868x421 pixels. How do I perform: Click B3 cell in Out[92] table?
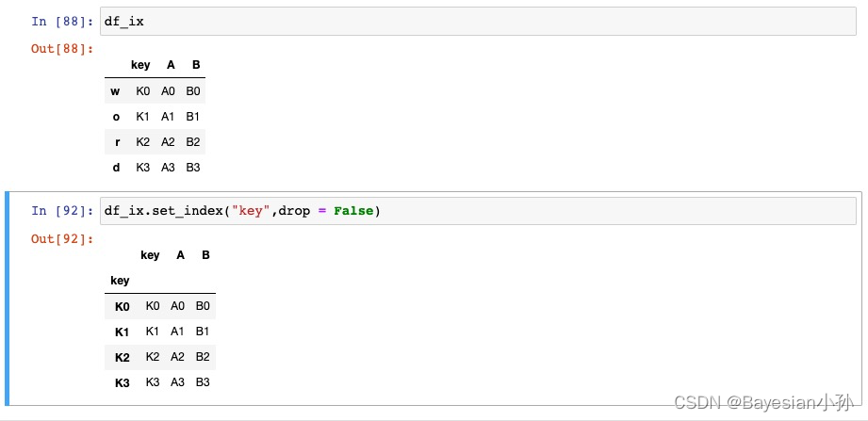pos(204,382)
